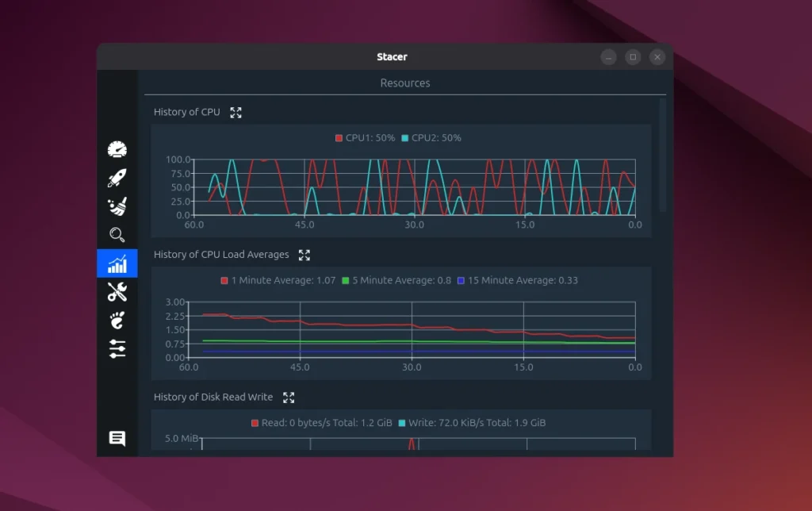
Task: Select the highlighted Resources chart icon
Action: click(117, 263)
